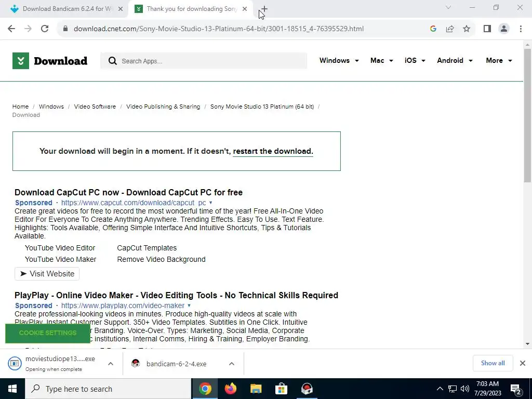Click the Google icon in address bar

coord(433,29)
